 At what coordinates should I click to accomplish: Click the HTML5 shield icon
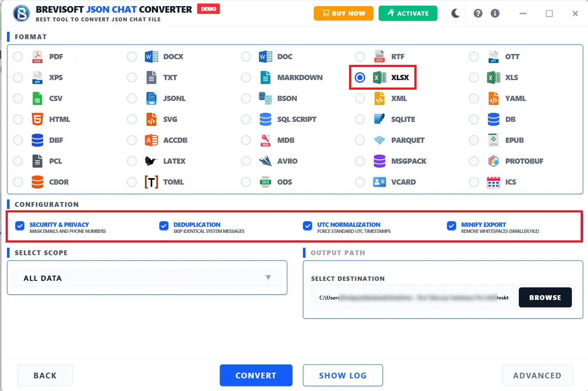[37, 119]
